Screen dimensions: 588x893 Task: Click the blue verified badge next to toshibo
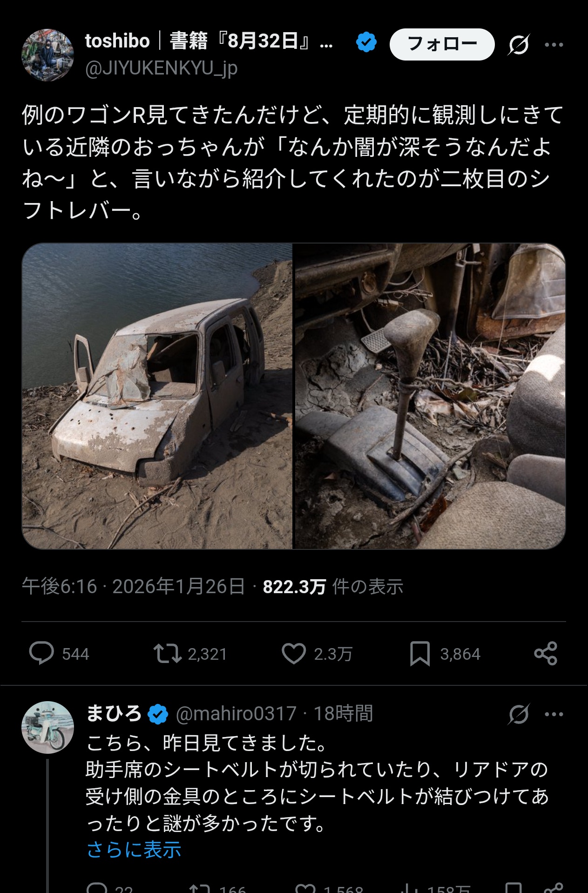coord(366,42)
